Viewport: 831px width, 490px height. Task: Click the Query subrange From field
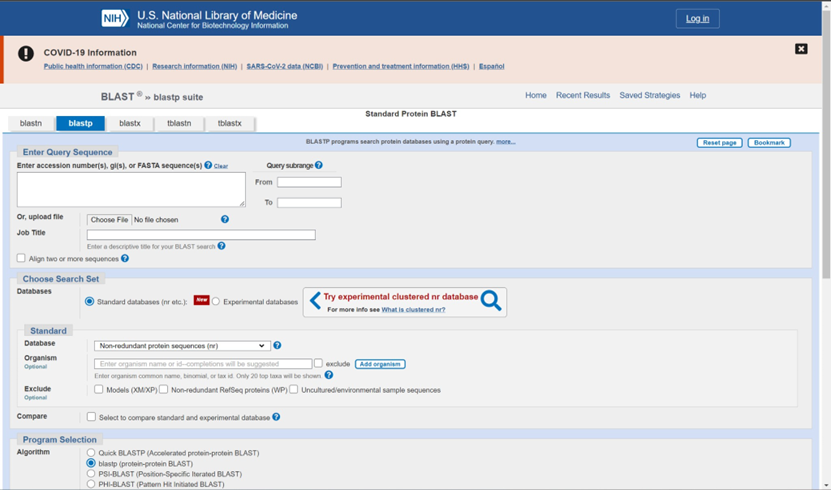point(309,182)
